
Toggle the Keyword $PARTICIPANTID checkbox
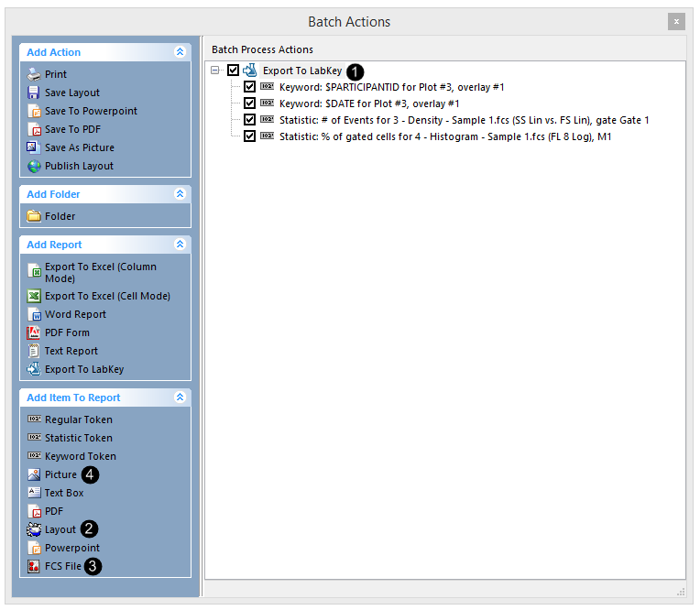249,87
